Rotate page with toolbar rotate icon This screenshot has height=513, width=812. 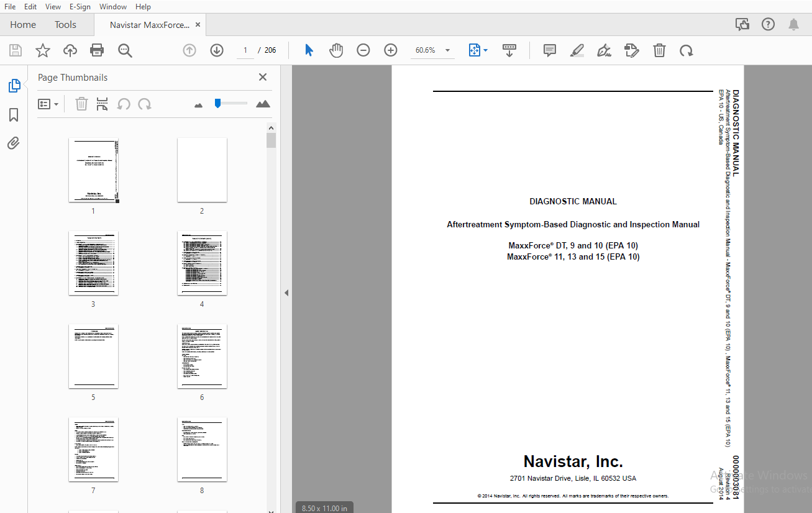687,50
